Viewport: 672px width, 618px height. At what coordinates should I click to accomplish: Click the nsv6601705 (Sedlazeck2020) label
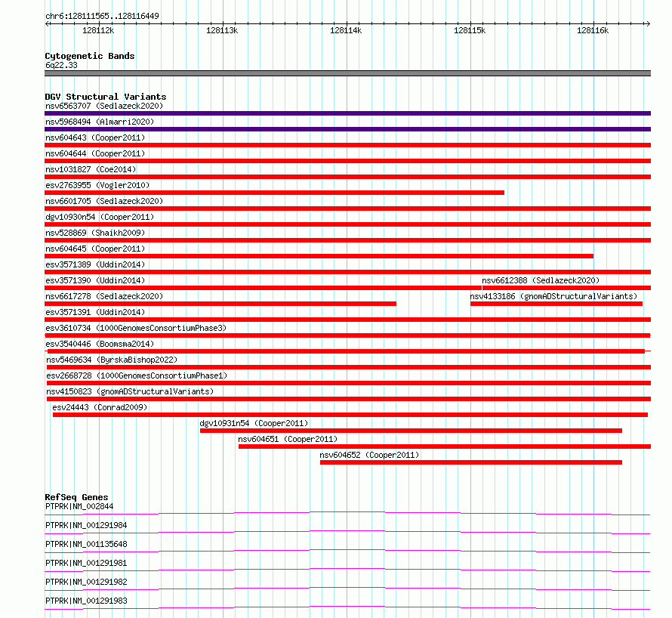click(x=104, y=201)
